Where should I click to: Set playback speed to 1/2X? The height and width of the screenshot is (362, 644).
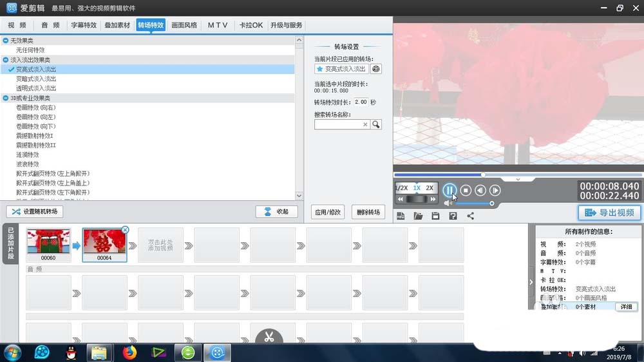tap(402, 188)
